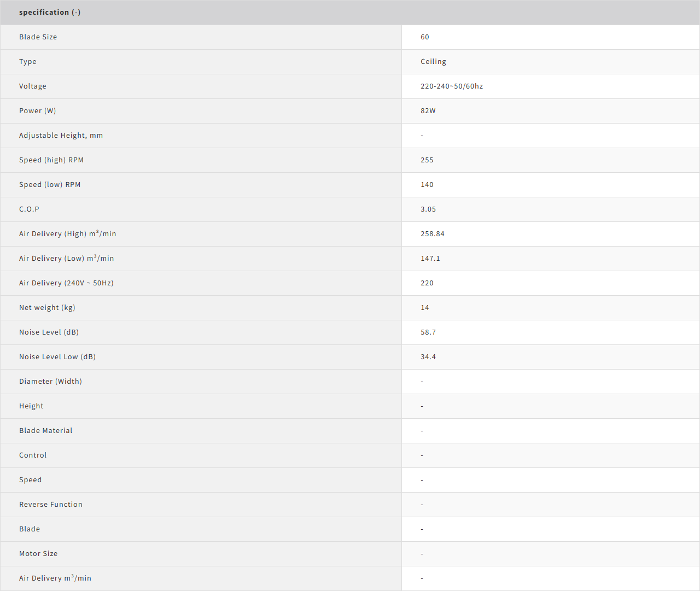The width and height of the screenshot is (700, 591).
Task: Select the Net weight value 14
Action: 424,308
